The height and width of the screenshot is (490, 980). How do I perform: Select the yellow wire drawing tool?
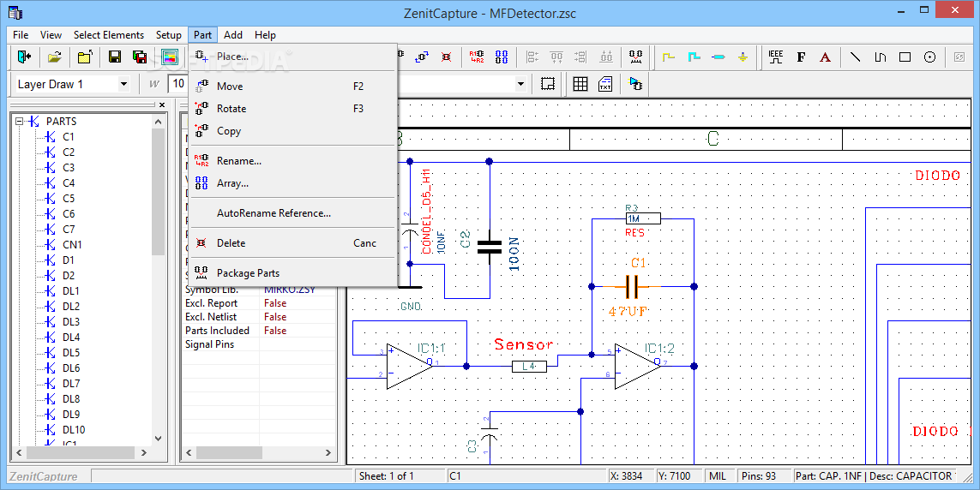669,57
